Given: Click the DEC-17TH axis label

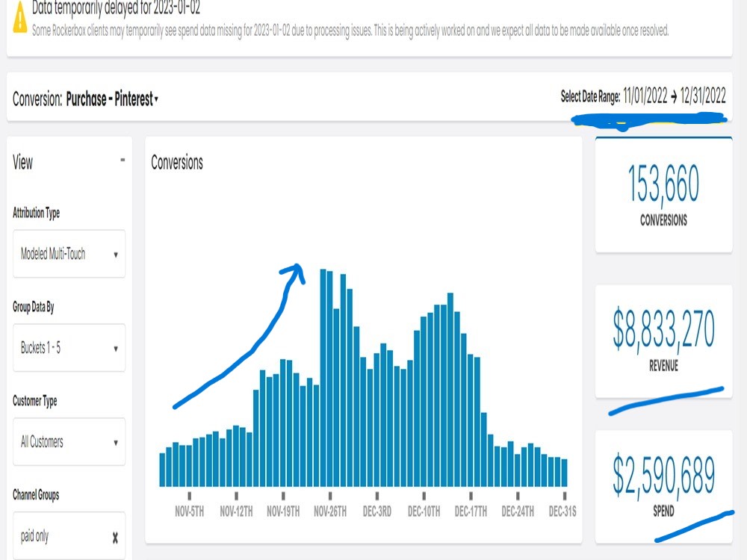Looking at the screenshot, I should [471, 511].
